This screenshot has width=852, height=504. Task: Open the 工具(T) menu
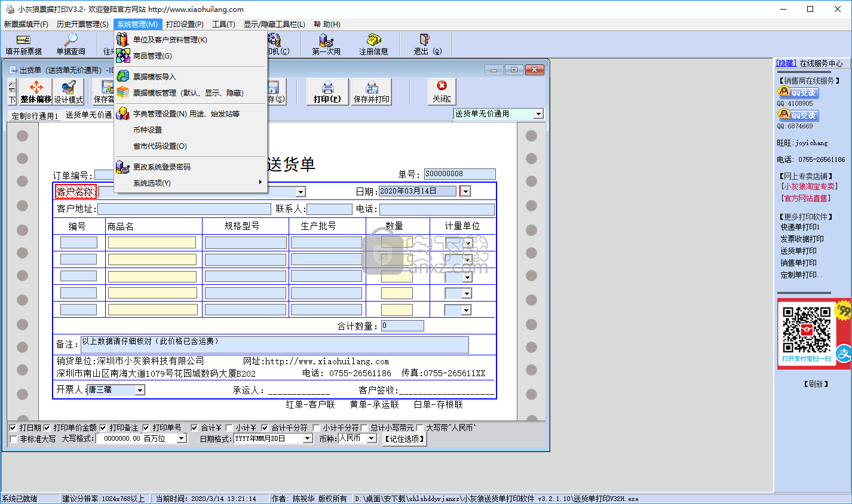click(x=223, y=24)
